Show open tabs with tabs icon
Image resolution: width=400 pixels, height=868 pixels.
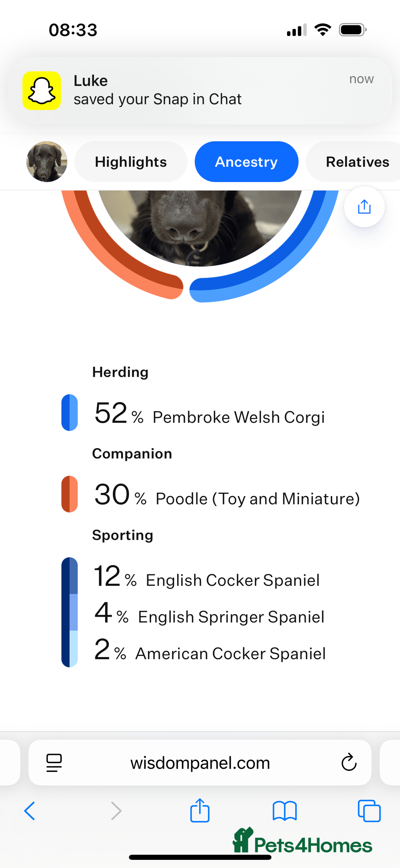point(369,811)
